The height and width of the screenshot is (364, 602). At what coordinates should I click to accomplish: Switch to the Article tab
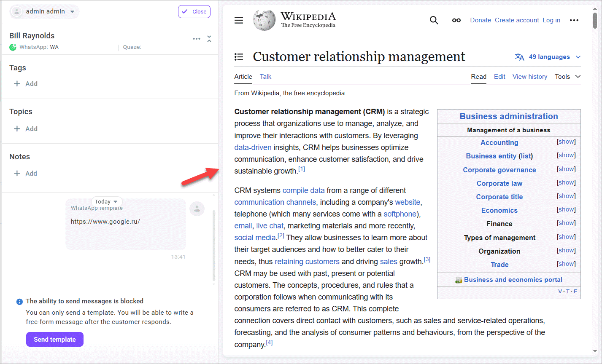coord(243,77)
